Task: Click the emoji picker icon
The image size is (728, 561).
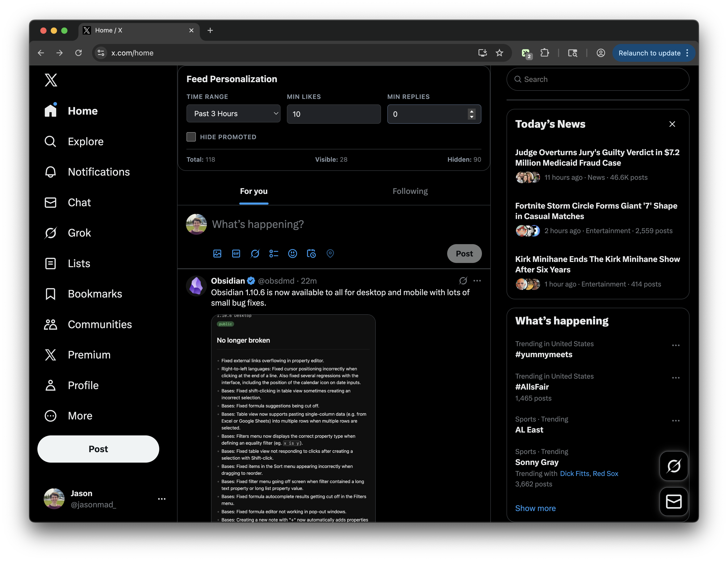Action: click(292, 254)
